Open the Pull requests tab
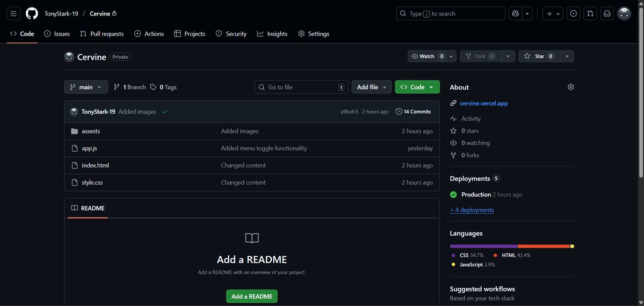644x306 pixels. tap(102, 34)
